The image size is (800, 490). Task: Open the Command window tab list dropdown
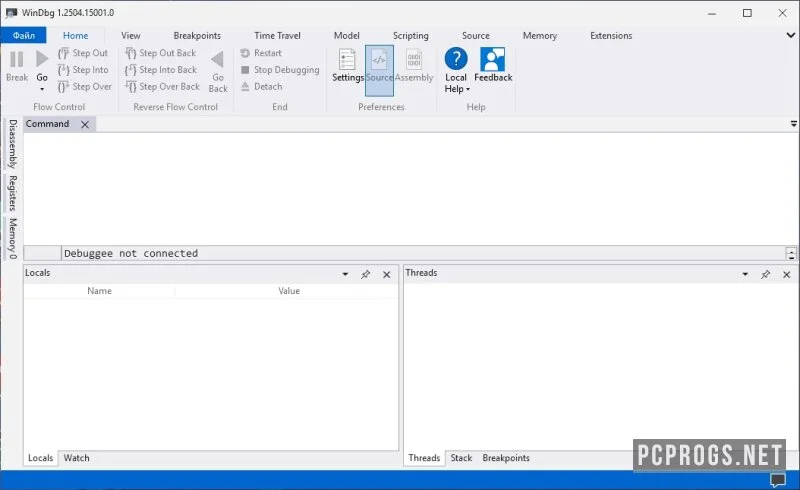[793, 124]
